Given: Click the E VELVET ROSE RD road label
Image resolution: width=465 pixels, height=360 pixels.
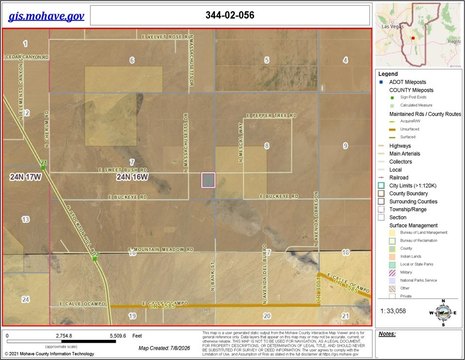Looking at the screenshot, I should click(167, 37).
